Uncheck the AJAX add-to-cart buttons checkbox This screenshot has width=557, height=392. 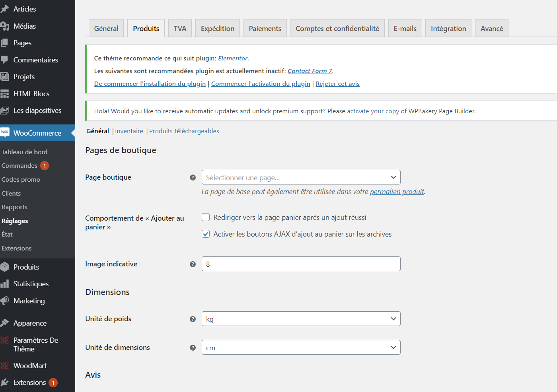point(206,234)
